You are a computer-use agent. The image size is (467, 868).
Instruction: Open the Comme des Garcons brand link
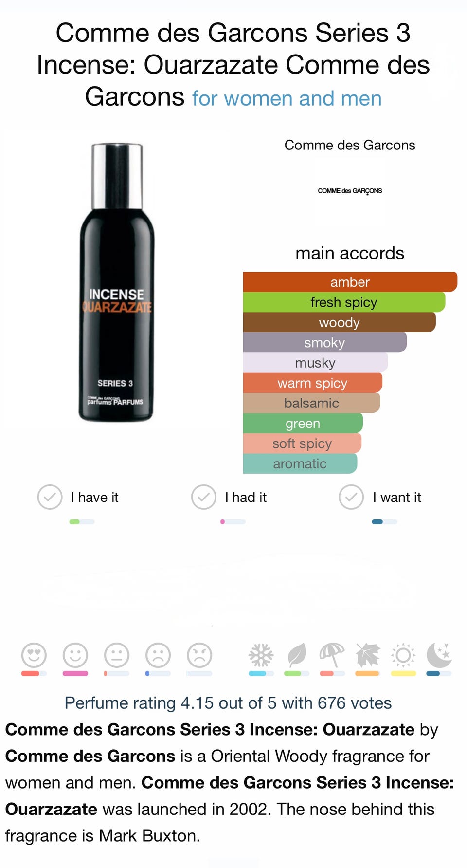point(350,145)
